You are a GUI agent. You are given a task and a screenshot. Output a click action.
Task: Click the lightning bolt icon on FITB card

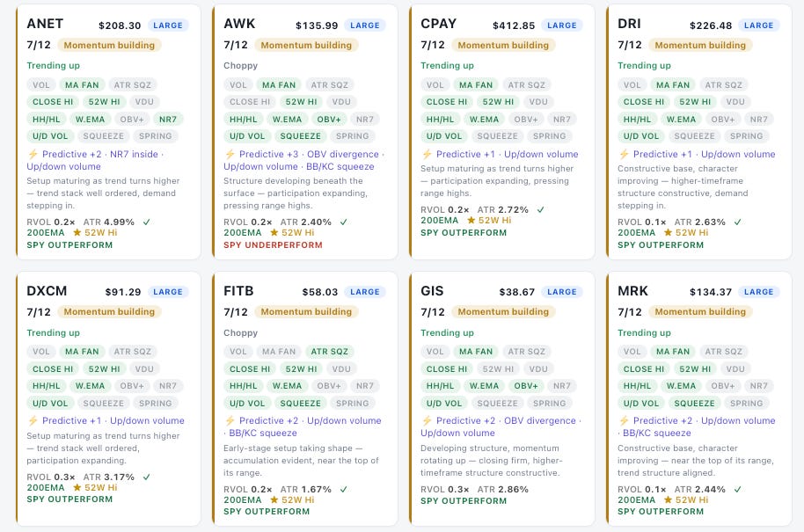pos(230,421)
